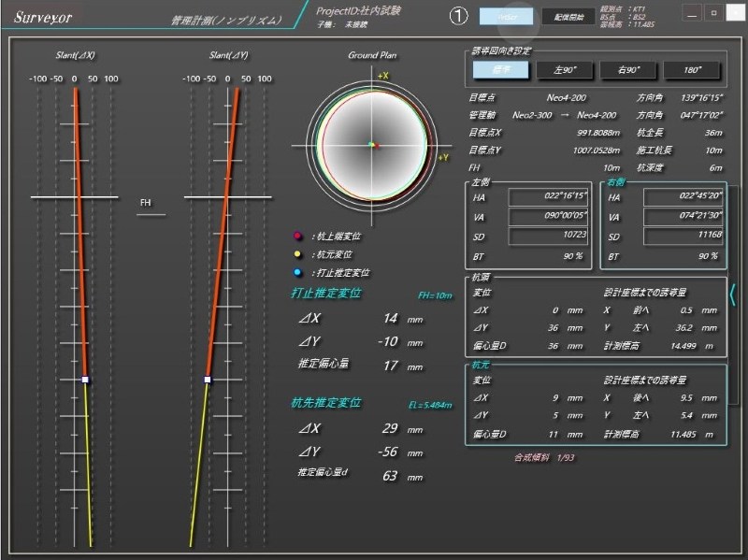The image size is (748, 560).
Task: Click the blue estimated displacement legend dot
Action: pyautogui.click(x=297, y=272)
